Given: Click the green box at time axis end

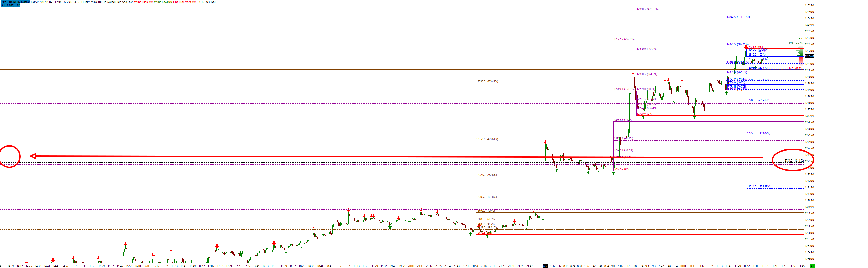Looking at the screenshot, I should point(812,266).
